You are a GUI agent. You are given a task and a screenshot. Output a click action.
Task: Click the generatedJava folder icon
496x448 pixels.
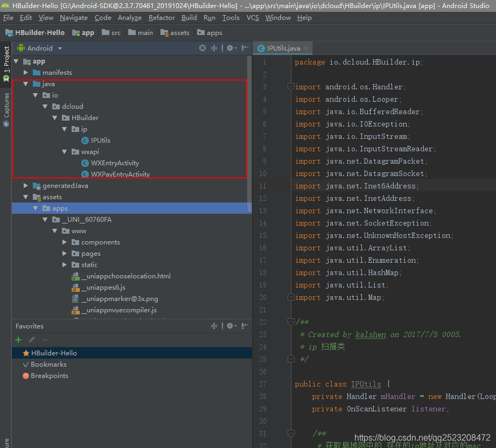tap(37, 186)
